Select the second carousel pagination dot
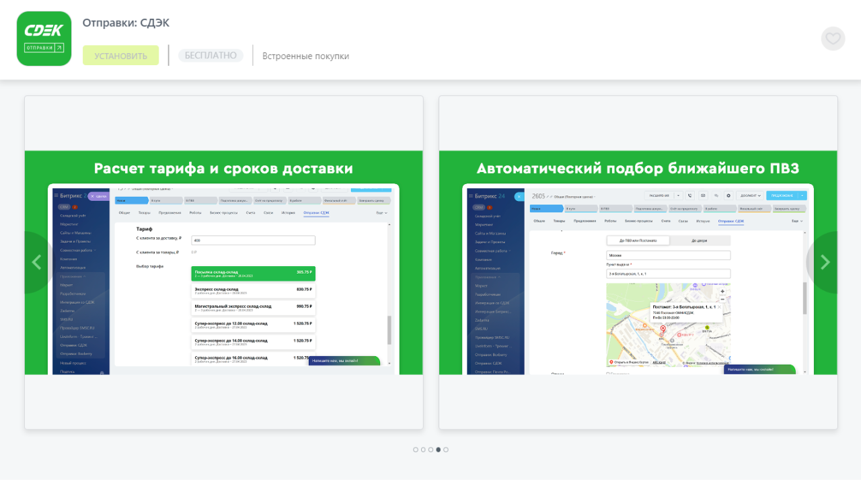 tap(423, 450)
